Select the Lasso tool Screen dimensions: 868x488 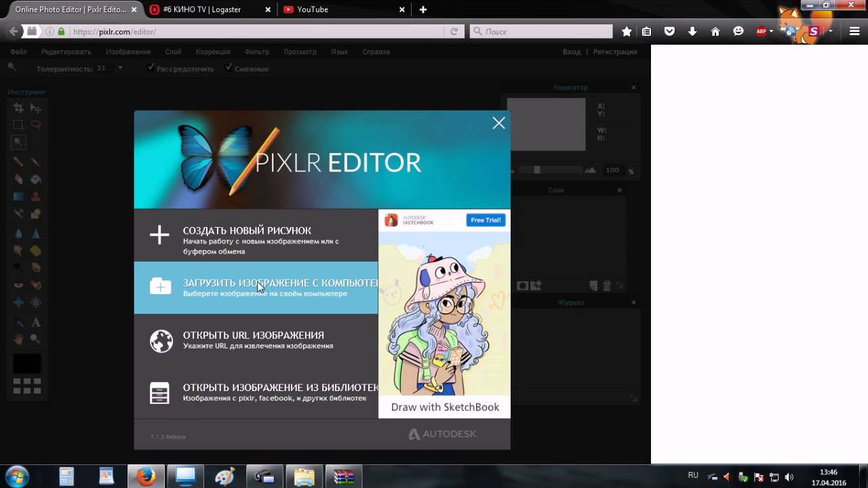tap(35, 125)
